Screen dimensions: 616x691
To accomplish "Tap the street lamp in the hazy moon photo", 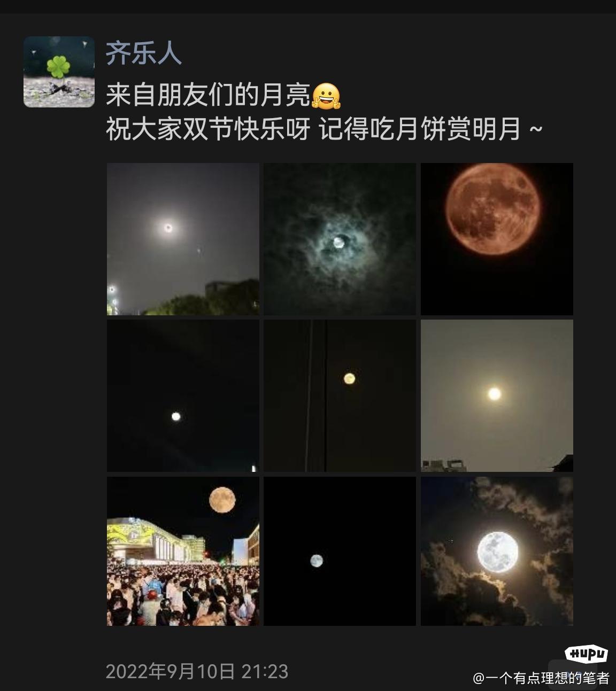I will pyautogui.click(x=112, y=290).
